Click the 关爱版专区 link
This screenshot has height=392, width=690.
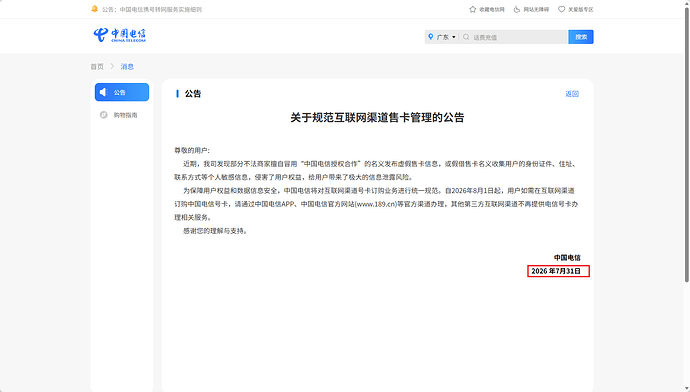[x=580, y=9]
